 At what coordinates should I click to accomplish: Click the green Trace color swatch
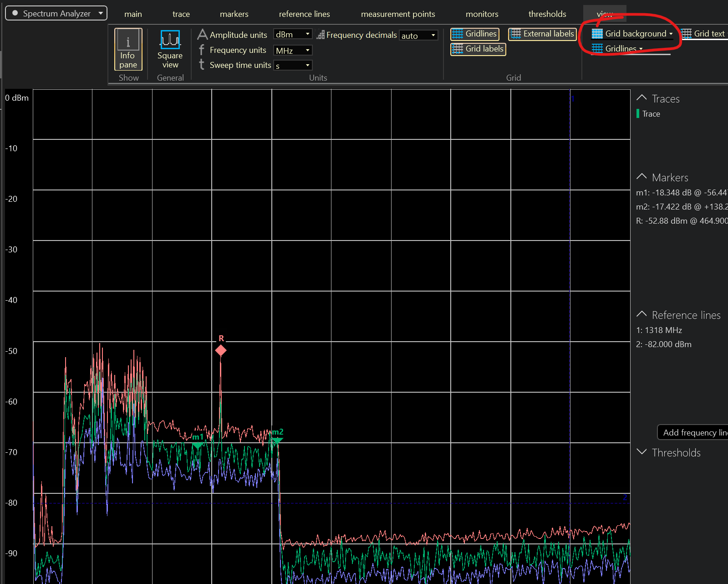click(638, 114)
